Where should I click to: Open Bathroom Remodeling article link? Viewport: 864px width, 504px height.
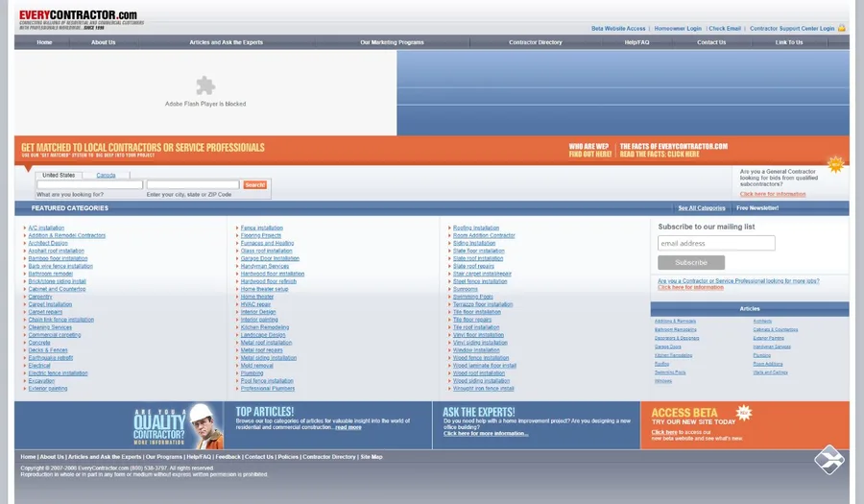676,329
